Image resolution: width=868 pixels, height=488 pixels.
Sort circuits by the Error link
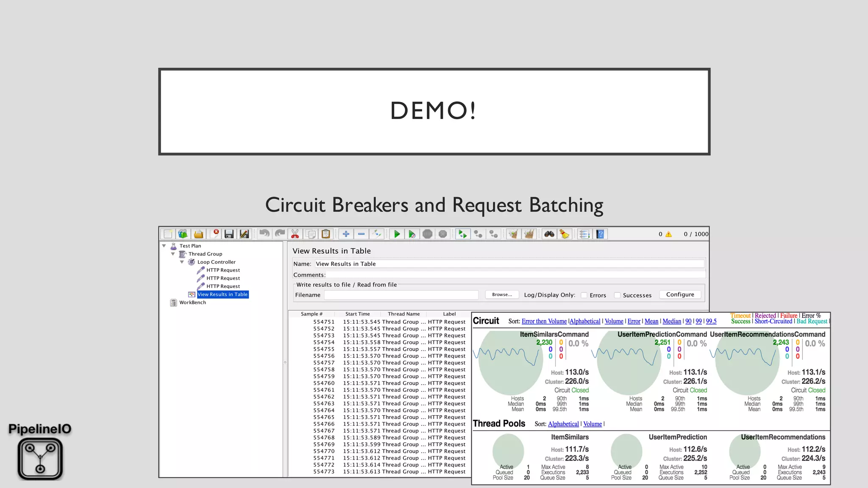tap(634, 321)
